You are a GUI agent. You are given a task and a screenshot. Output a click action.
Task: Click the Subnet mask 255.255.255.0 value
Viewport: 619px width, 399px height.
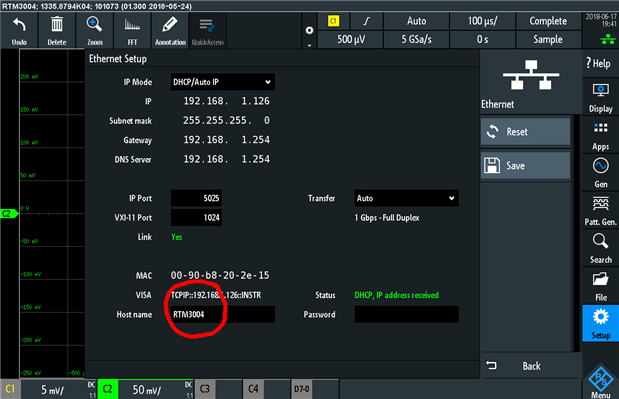227,120
